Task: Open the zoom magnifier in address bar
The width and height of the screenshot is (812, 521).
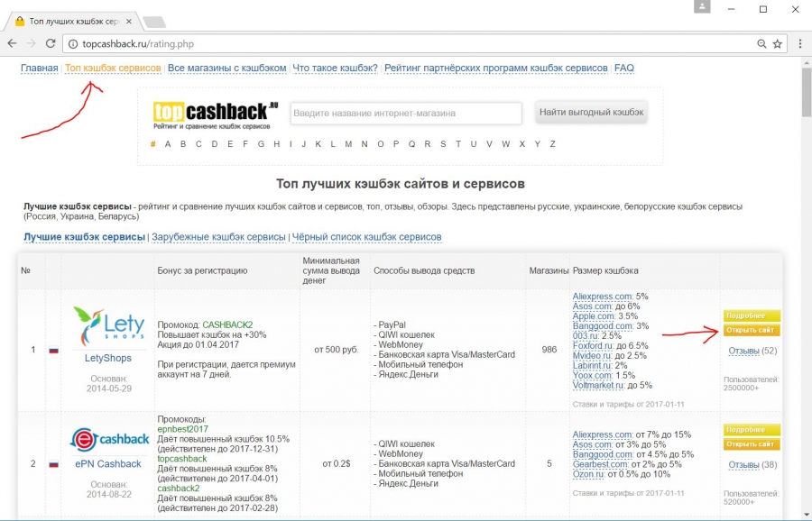Action: point(761,44)
